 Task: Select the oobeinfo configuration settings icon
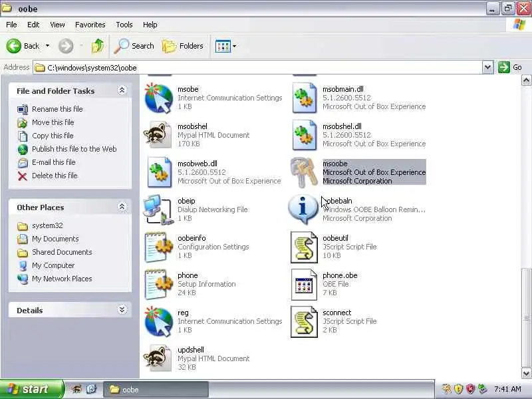tap(159, 247)
